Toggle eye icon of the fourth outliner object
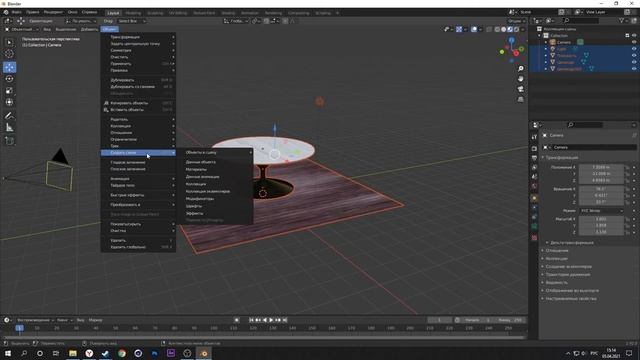Screen dimensions: 640x360 (x=634, y=62)
